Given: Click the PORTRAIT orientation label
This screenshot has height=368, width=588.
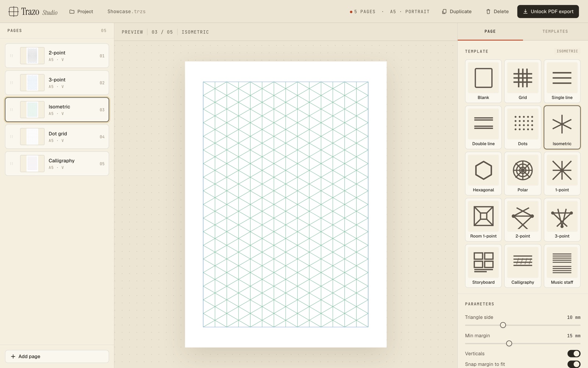Looking at the screenshot, I should pyautogui.click(x=417, y=12).
